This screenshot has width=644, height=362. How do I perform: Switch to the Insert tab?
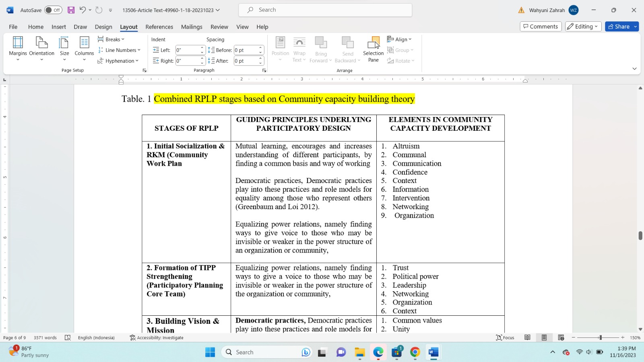pyautogui.click(x=59, y=27)
